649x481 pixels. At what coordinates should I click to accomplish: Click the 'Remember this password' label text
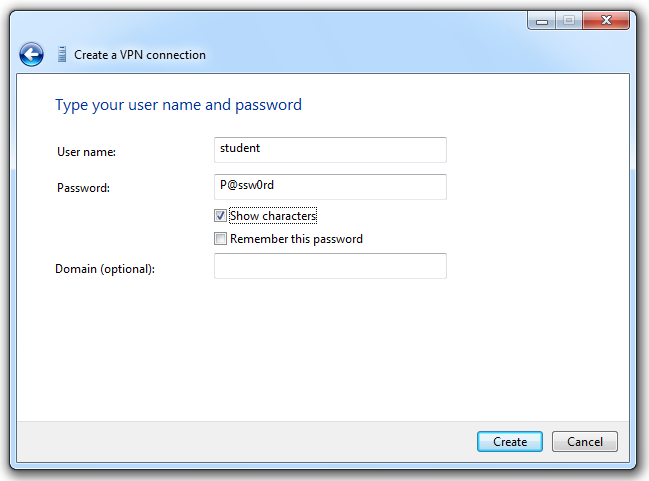click(296, 239)
